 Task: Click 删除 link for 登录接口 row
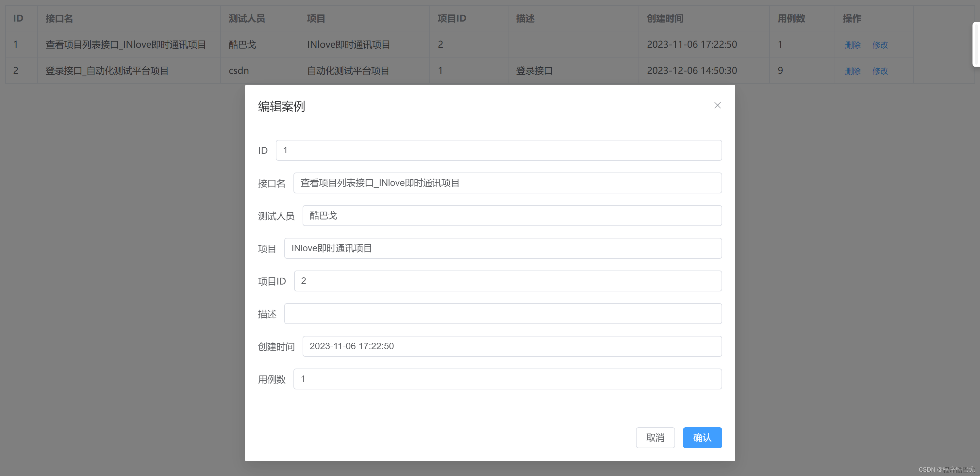coord(852,71)
